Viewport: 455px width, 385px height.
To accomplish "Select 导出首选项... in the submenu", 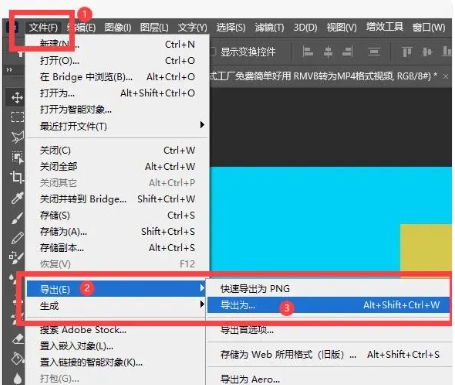I will (328, 330).
